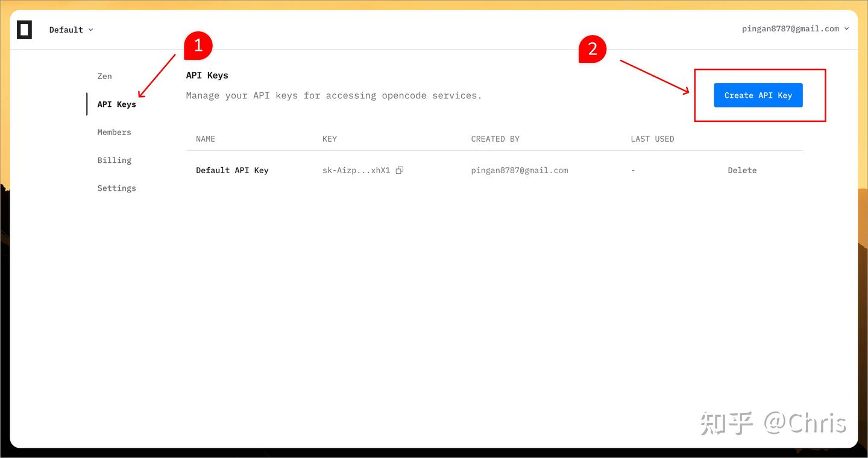Copy the sk-Aizp...xhX1 key with copy icon
This screenshot has height=458, width=868.
point(399,170)
